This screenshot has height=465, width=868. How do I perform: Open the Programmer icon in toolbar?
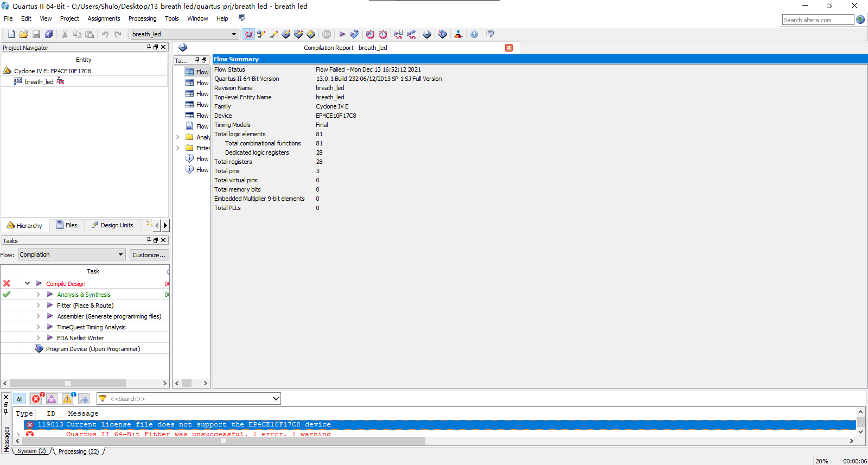click(x=443, y=34)
